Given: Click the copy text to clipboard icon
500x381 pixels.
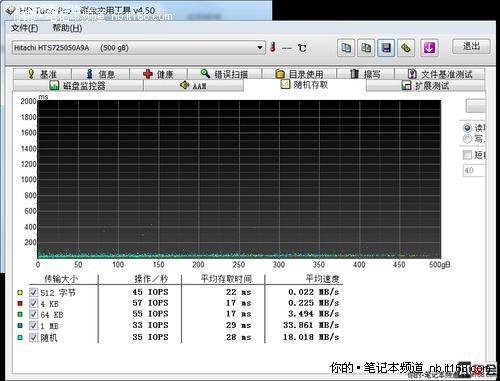Looking at the screenshot, I should pos(346,48).
